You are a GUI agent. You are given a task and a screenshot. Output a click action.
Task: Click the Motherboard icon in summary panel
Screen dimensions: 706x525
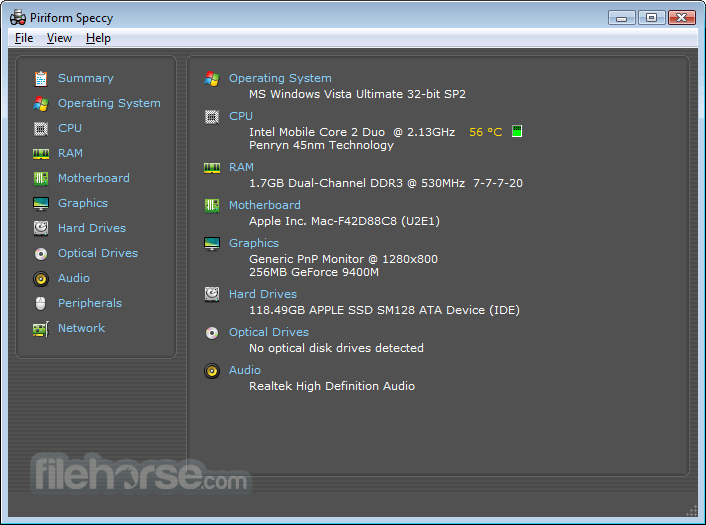pyautogui.click(x=212, y=206)
